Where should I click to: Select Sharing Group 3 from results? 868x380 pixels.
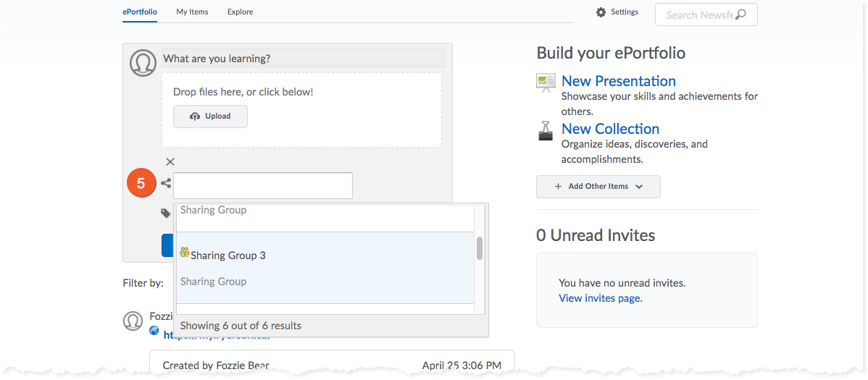pos(228,256)
